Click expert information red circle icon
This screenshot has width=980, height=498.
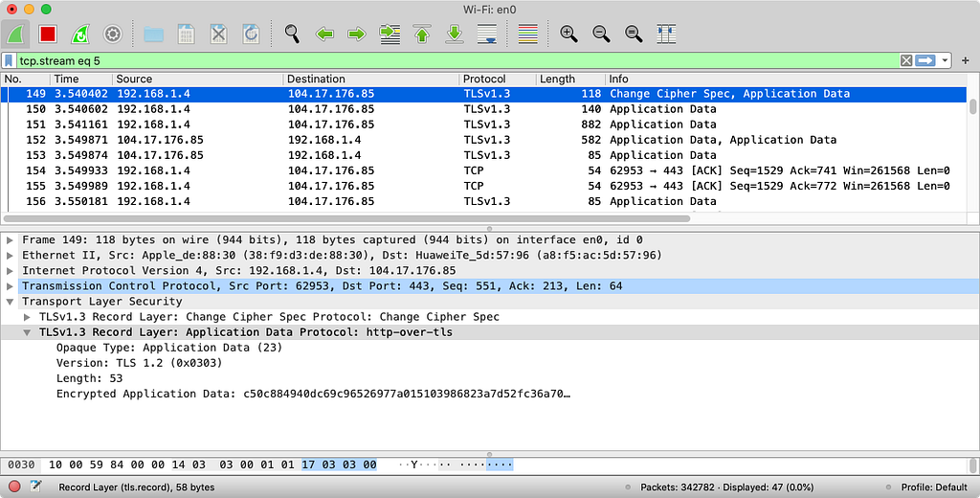pyautogui.click(x=13, y=487)
